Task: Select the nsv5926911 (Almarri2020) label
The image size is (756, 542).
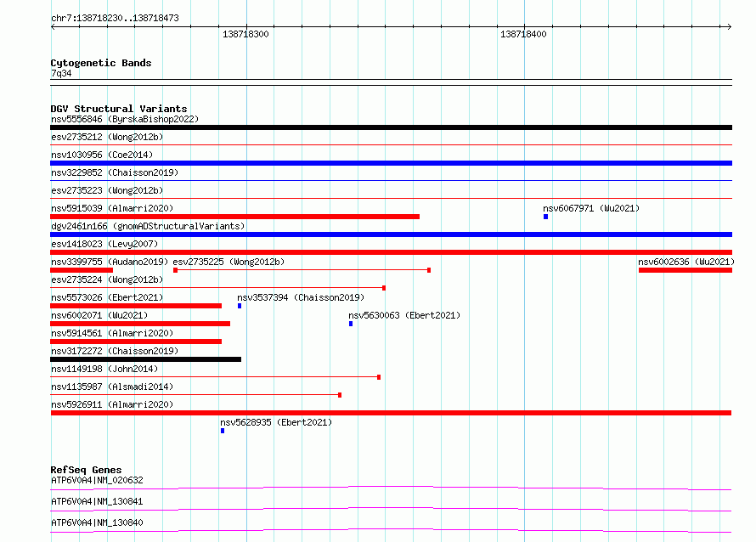Action: click(x=112, y=404)
